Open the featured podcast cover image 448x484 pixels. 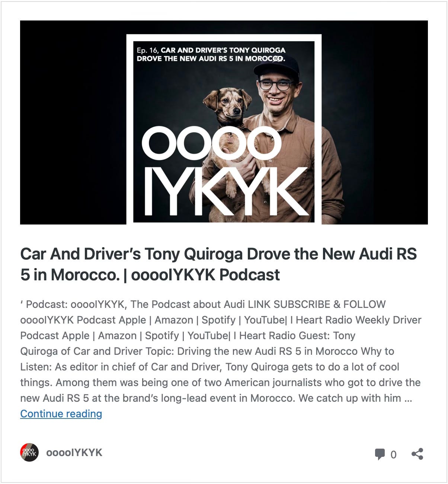click(224, 122)
